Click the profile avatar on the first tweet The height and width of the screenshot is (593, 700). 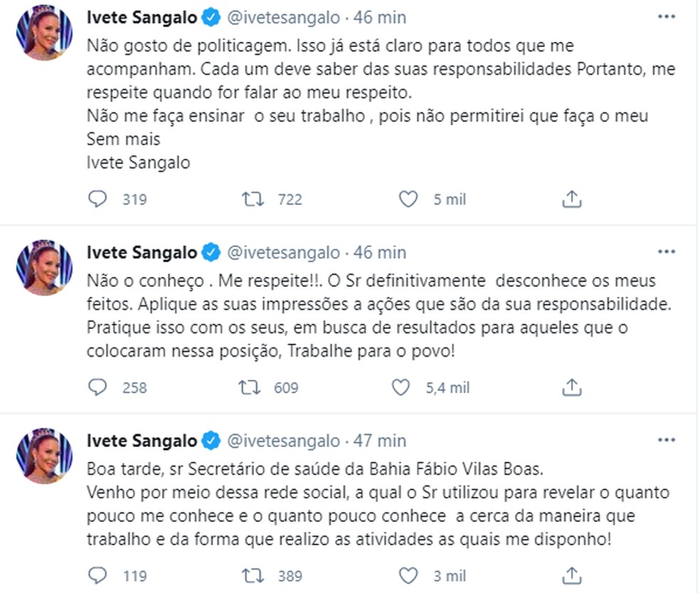tap(44, 34)
